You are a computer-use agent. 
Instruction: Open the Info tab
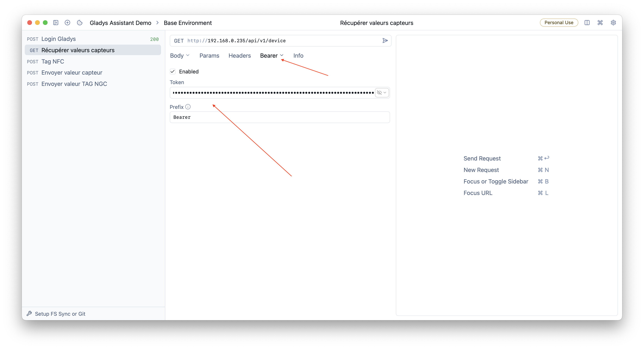298,56
